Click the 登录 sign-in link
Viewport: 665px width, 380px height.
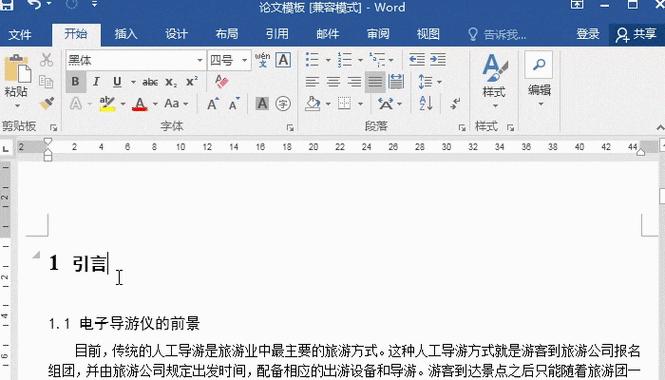pos(588,34)
